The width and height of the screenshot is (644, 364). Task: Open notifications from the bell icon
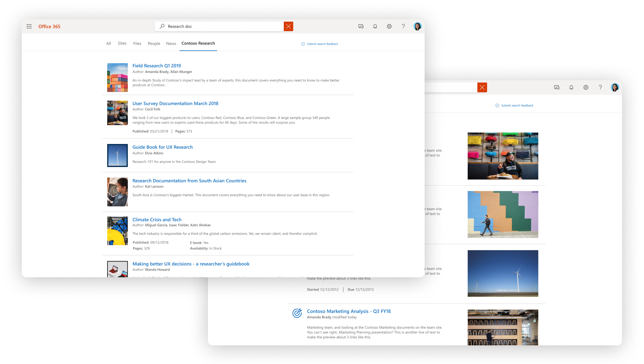375,26
